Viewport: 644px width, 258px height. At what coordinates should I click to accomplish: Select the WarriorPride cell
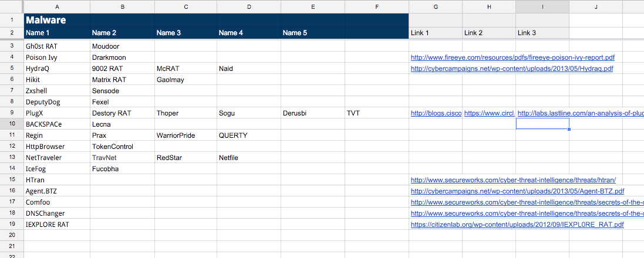(x=186, y=135)
